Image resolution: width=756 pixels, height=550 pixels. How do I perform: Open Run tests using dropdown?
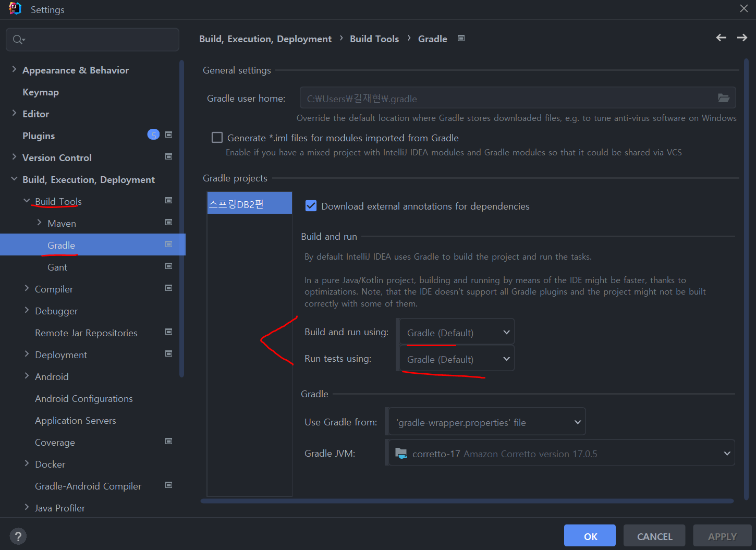pyautogui.click(x=457, y=359)
